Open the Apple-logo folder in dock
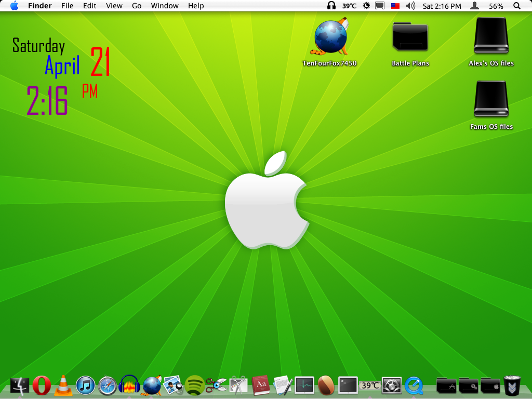Viewport: 532px width, 399px height. [x=490, y=386]
